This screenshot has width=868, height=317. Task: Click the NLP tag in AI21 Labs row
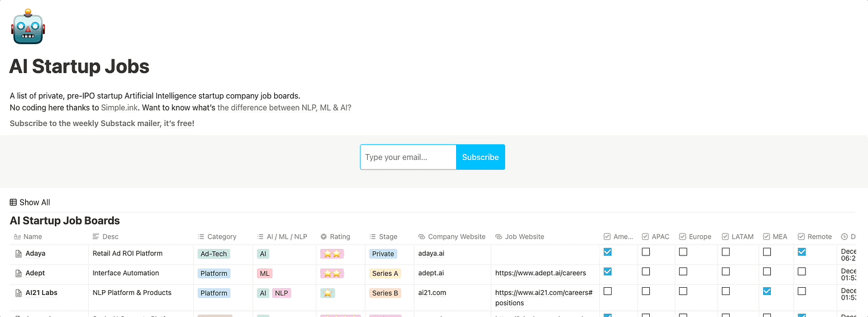click(x=281, y=293)
